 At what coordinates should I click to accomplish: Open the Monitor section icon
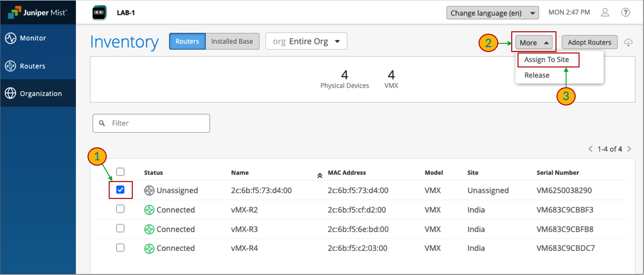[11, 39]
